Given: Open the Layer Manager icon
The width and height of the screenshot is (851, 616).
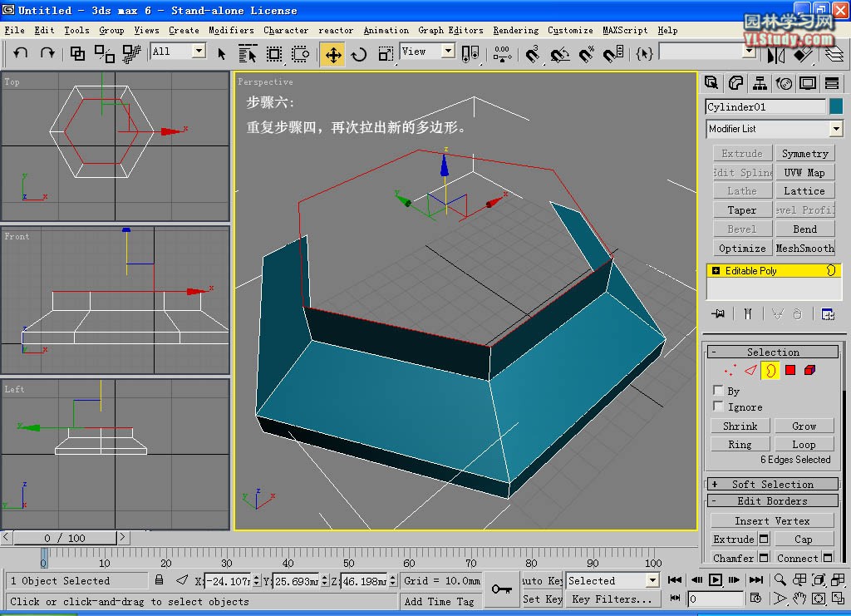Looking at the screenshot, I should click(834, 54).
